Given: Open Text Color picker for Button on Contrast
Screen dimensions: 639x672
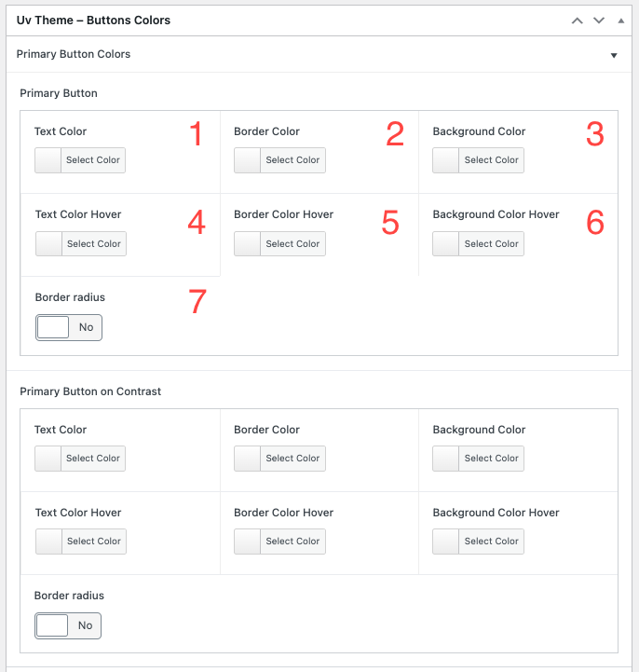Looking at the screenshot, I should (x=80, y=459).
